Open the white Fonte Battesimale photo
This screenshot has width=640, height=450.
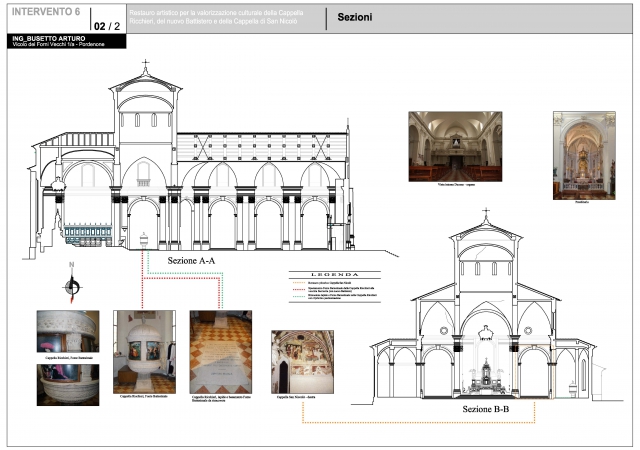[144, 351]
